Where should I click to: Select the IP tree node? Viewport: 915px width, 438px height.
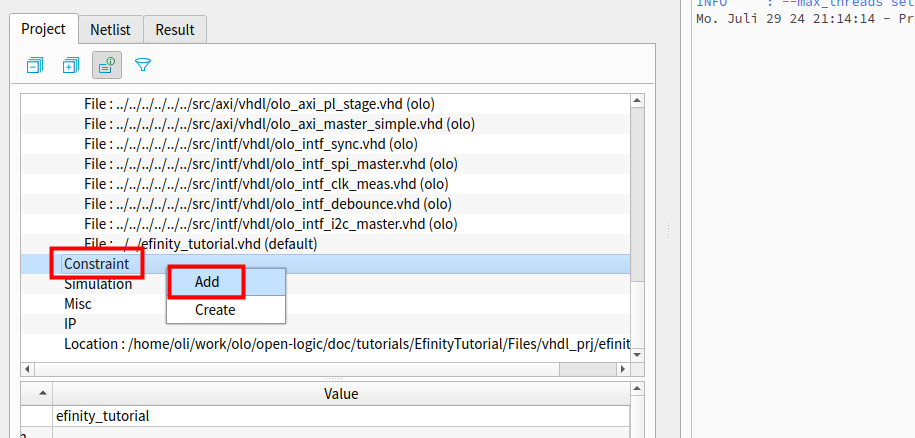click(x=70, y=324)
